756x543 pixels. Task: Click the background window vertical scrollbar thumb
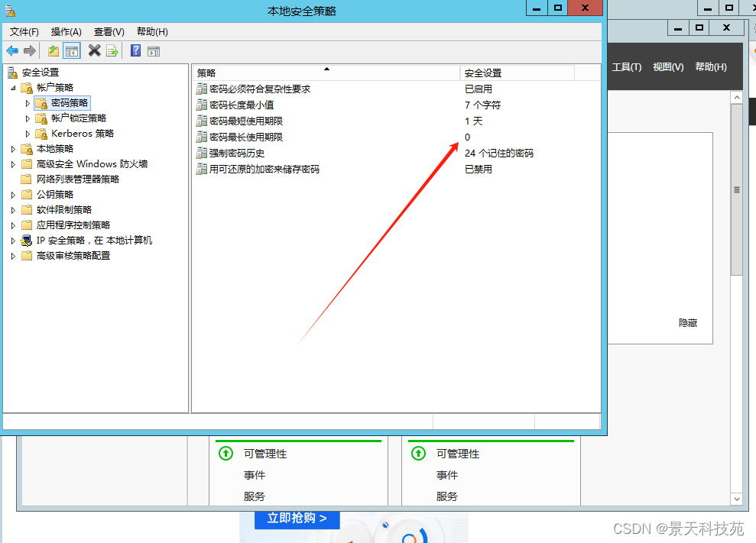737,190
